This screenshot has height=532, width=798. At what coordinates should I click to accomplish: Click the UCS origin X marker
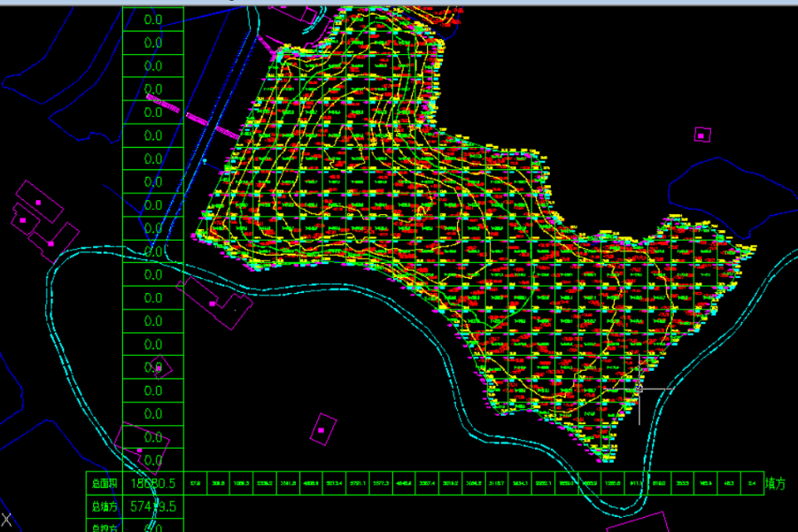pos(6,520)
